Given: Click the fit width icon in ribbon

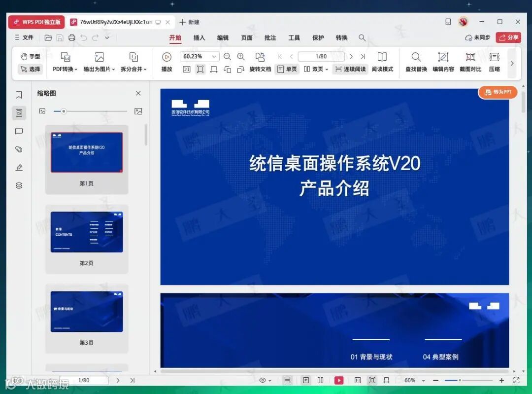Looking at the screenshot, I should [214, 70].
